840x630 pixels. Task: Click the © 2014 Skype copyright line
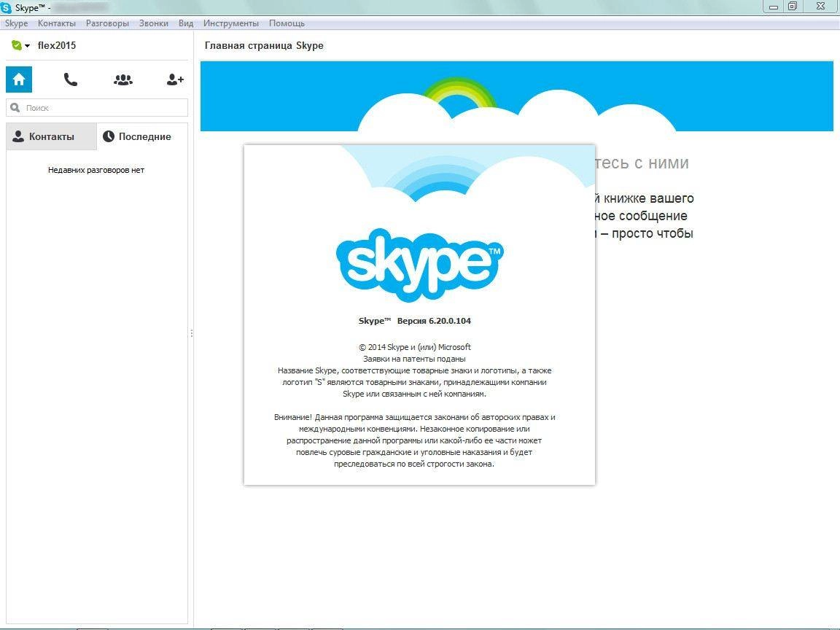415,347
